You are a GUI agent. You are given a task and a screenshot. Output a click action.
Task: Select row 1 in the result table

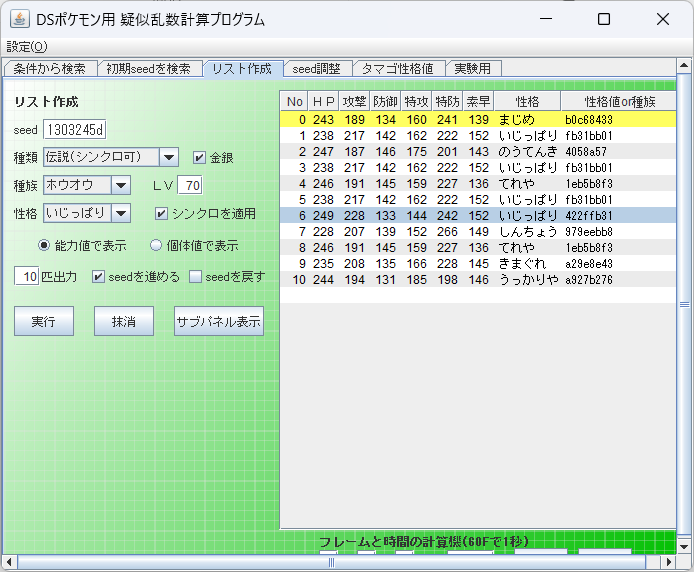[478, 135]
